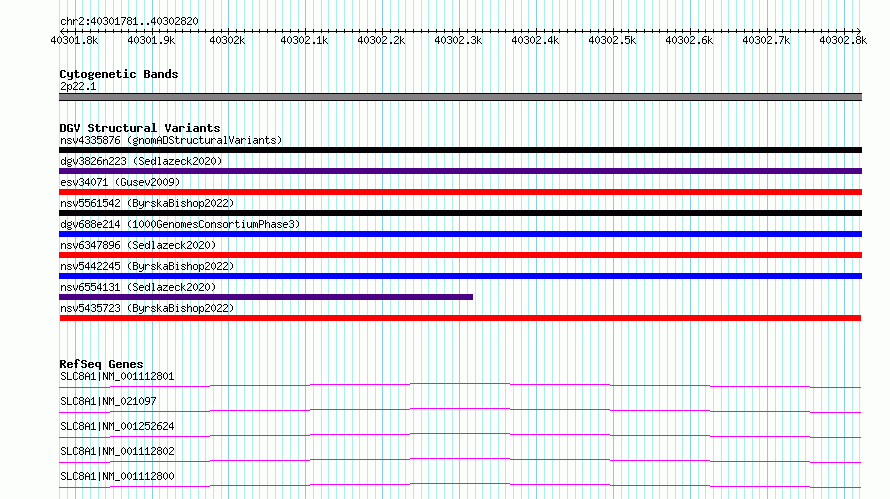Select the red bar for esv34071
Image resolution: width=890 pixels, height=499 pixels.
[x=460, y=192]
